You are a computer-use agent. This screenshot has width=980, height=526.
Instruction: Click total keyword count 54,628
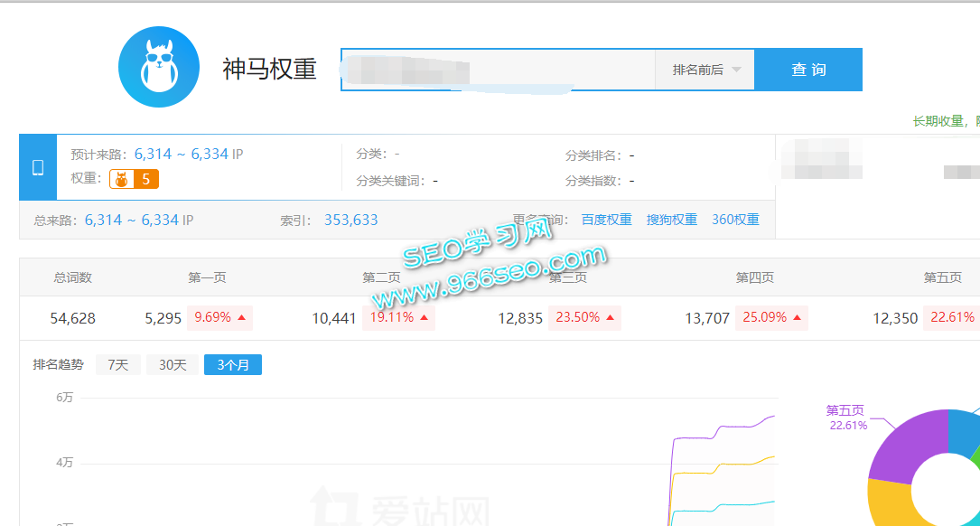point(72,318)
